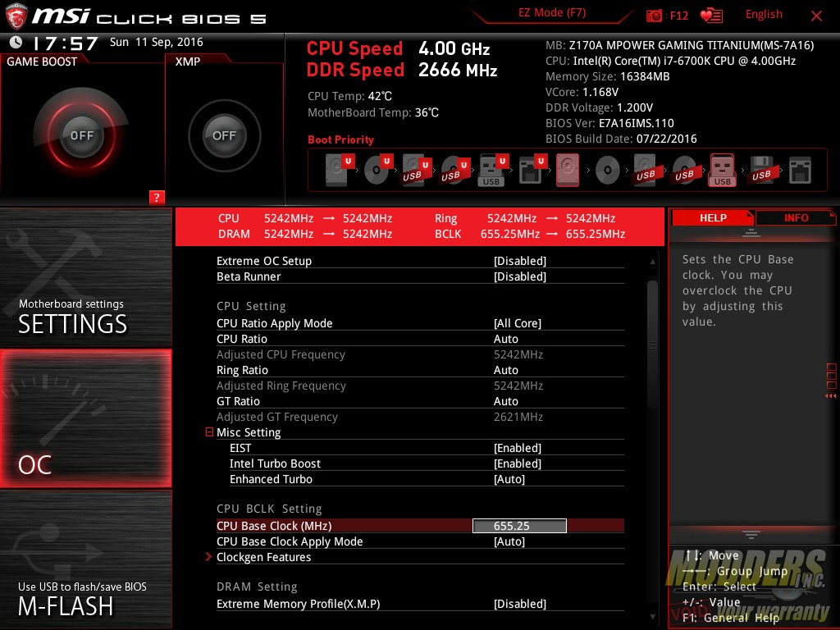
Task: Select the Ring Ratio Auto value
Action: point(505,370)
